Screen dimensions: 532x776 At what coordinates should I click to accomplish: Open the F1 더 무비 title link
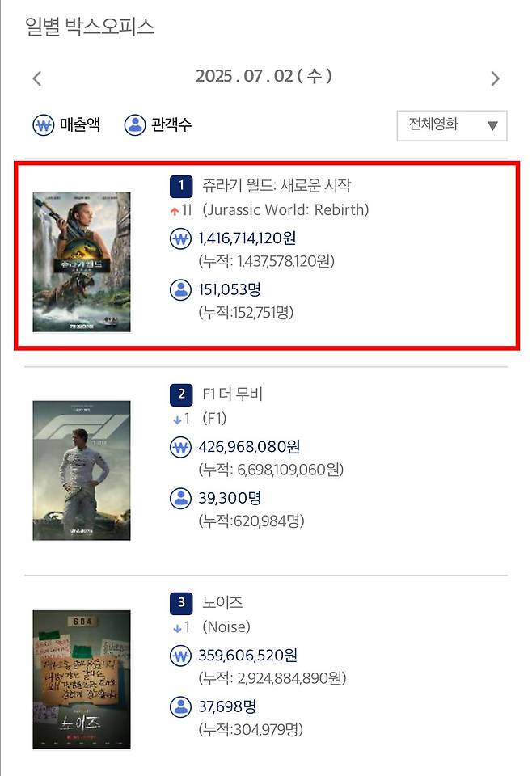232,394
